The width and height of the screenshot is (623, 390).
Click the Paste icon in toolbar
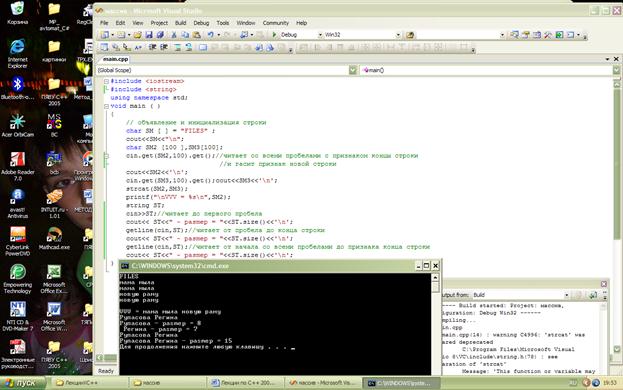pos(196,35)
